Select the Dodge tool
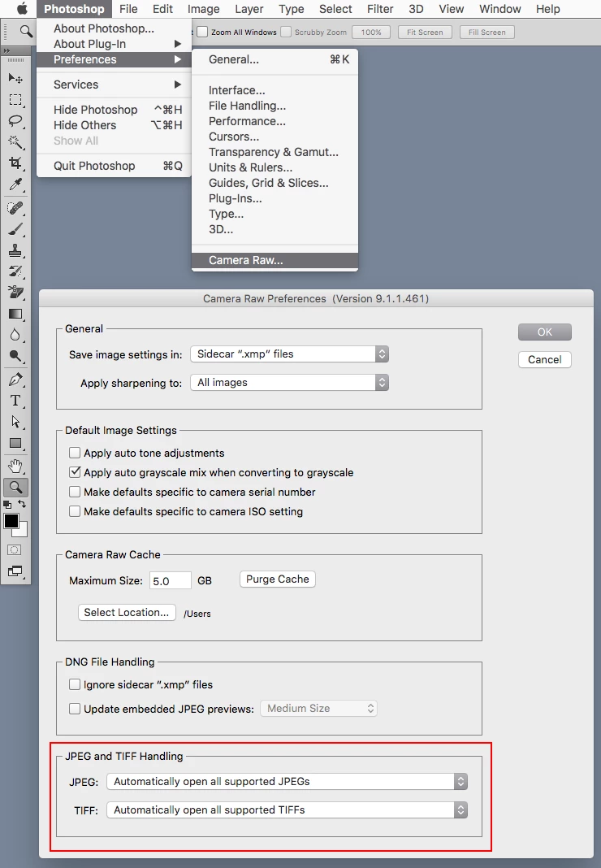The width and height of the screenshot is (601, 868). [x=15, y=356]
